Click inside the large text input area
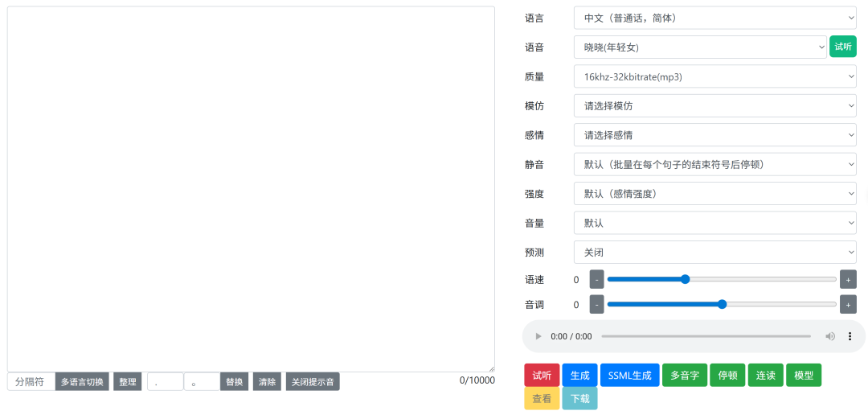Screen dimensions: 868x415 click(251, 189)
